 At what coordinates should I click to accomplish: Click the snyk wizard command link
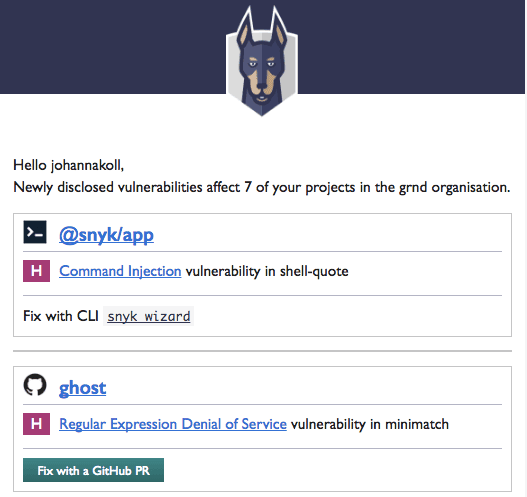(149, 316)
